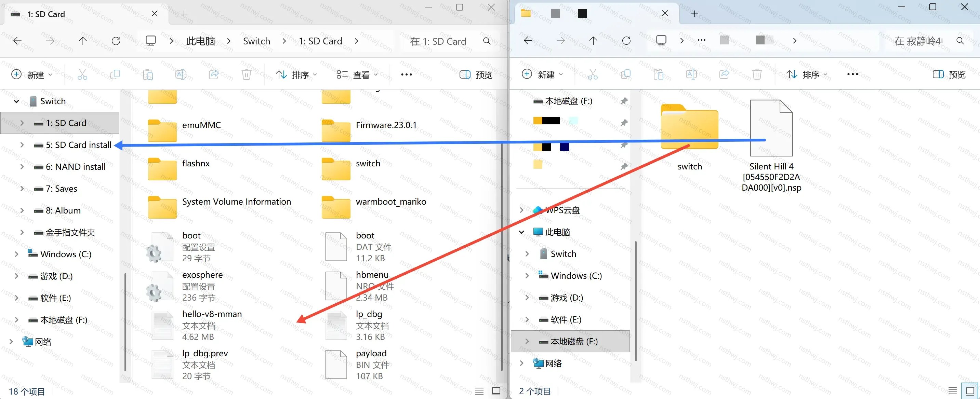
Task: Open more options menu in left toolbar
Action: pos(406,75)
